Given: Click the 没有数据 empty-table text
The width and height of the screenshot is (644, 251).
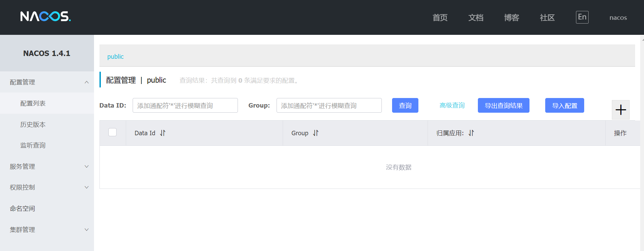Looking at the screenshot, I should (x=399, y=167).
